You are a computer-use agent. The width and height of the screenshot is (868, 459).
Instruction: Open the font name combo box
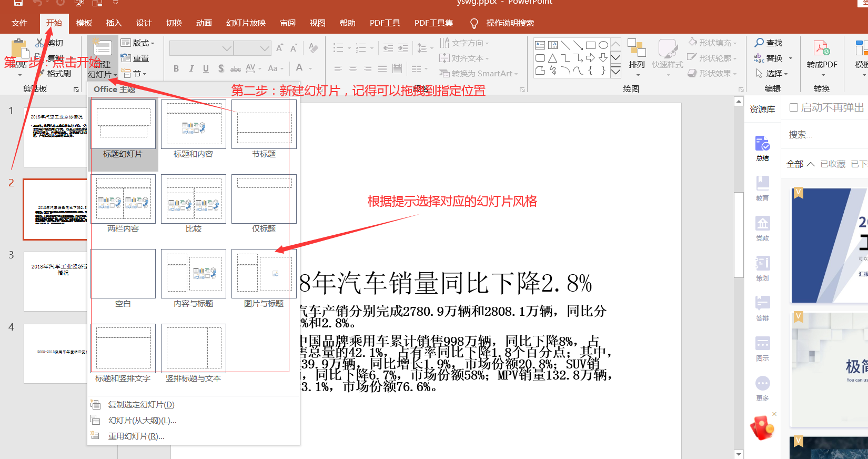point(201,48)
